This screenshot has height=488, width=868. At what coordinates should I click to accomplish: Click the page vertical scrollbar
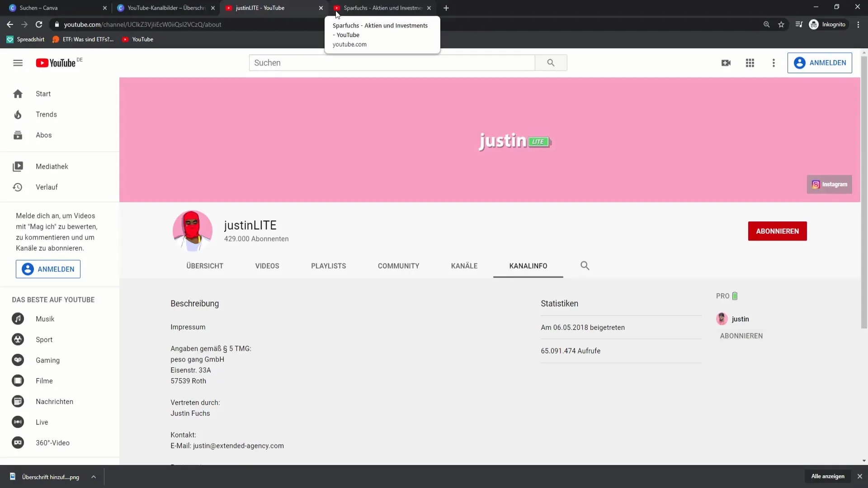(x=864, y=192)
